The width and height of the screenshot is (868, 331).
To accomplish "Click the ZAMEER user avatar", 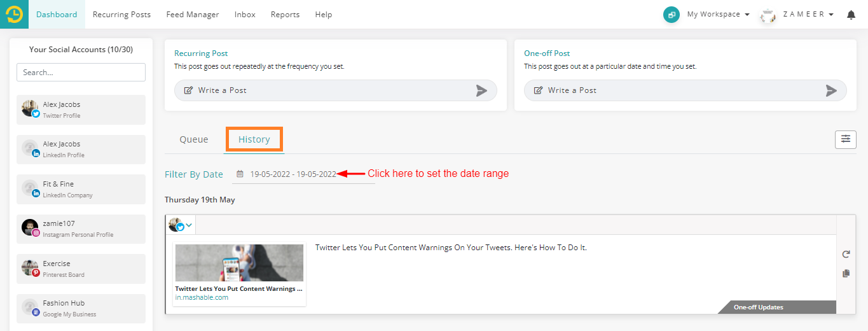I will tap(768, 15).
